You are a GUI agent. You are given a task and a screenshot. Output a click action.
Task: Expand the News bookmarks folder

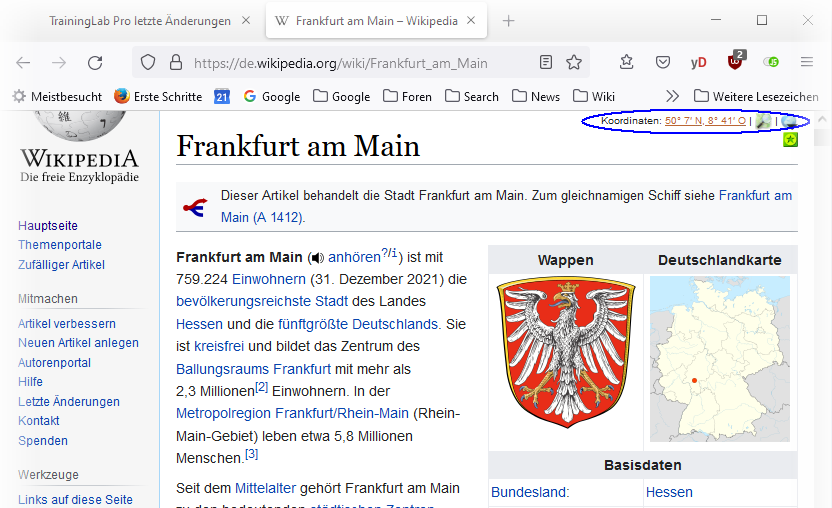(536, 97)
